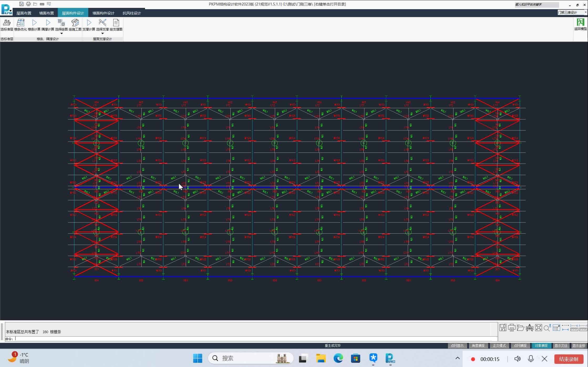The image size is (588, 367).
Task: Open the 抗风柱设计 ribbon tab
Action: 132,13
